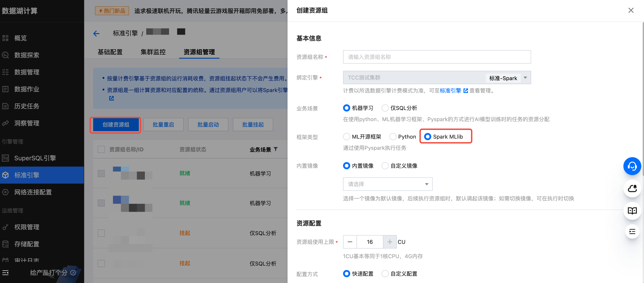Image resolution: width=644 pixels, height=283 pixels.
Task: Tick the header select-all checkbox in table
Action: [101, 150]
